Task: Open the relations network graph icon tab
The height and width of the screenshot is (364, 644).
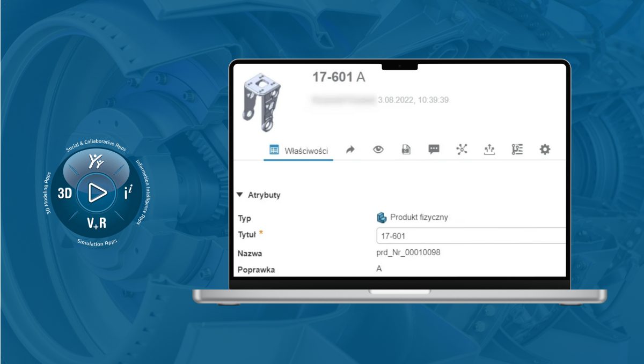Action: coord(462,150)
